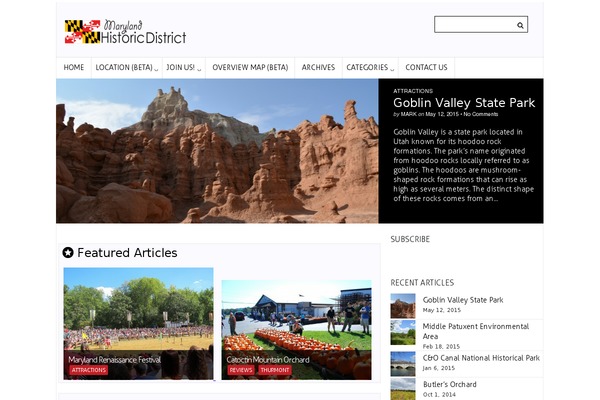Viewport: 600px width, 400px height.
Task: Expand the Join Us! dropdown menu
Action: [184, 68]
